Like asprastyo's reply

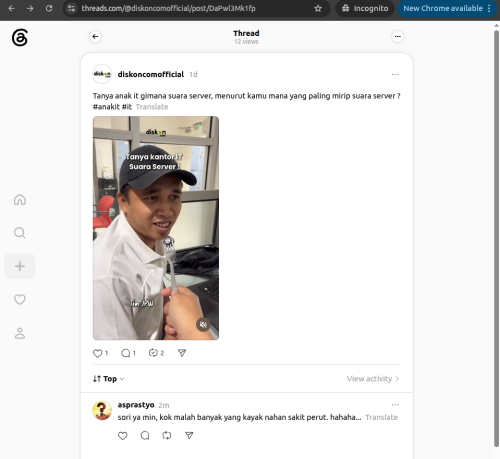(x=123, y=435)
